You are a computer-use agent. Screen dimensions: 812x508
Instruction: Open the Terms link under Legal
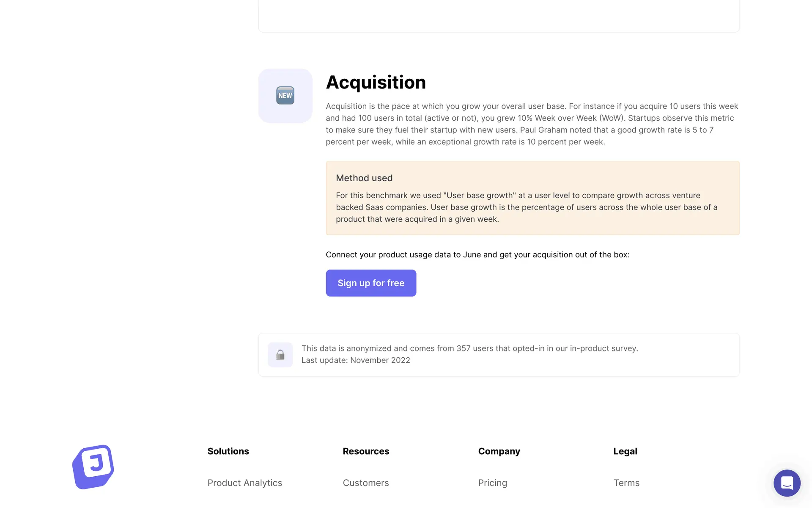pos(626,483)
